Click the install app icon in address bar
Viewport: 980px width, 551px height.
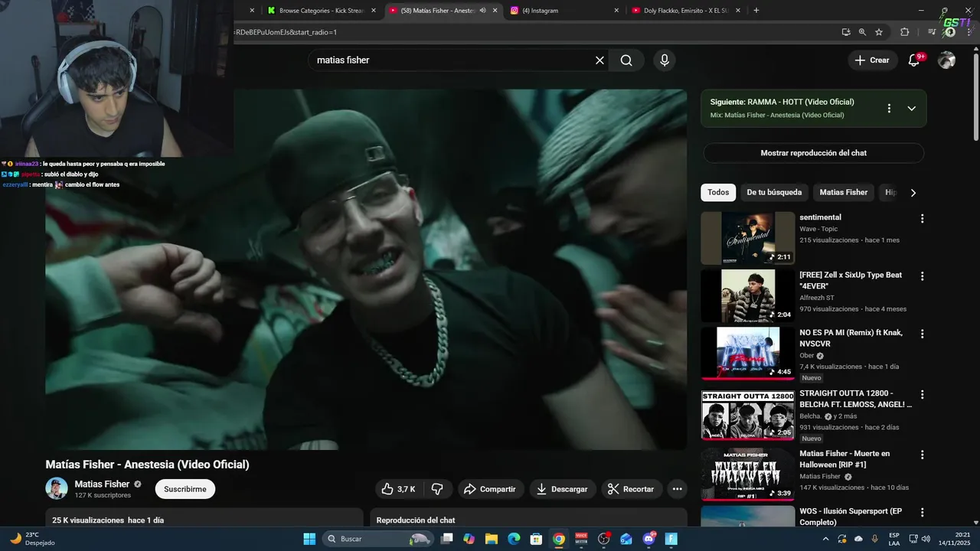click(x=846, y=32)
